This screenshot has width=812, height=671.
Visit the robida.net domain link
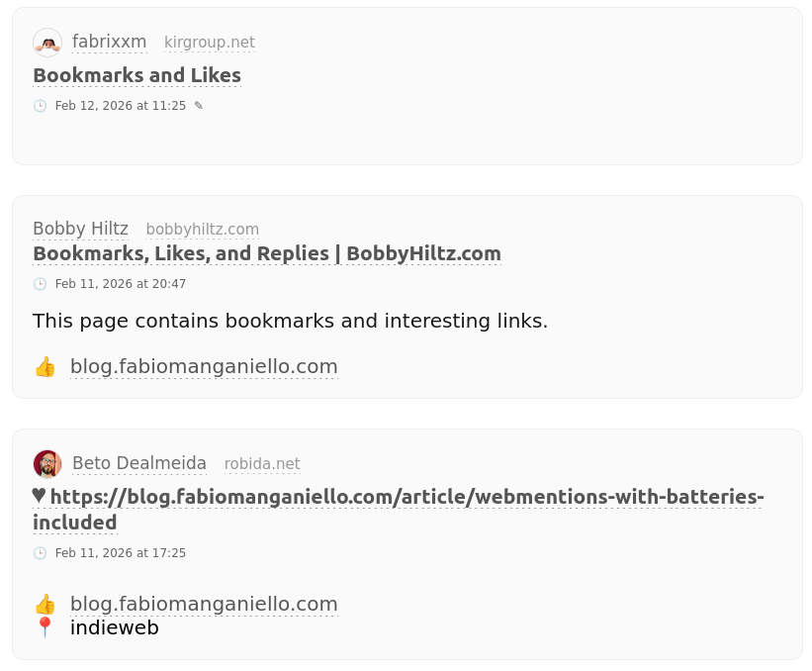click(x=261, y=464)
